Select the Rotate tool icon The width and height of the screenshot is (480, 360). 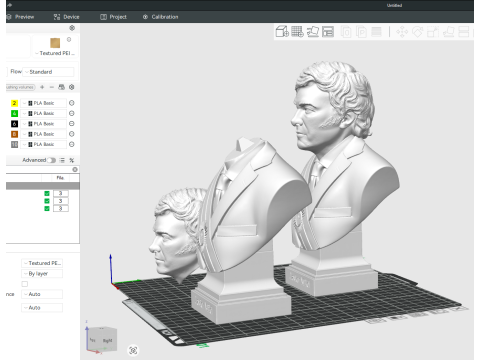tap(417, 32)
